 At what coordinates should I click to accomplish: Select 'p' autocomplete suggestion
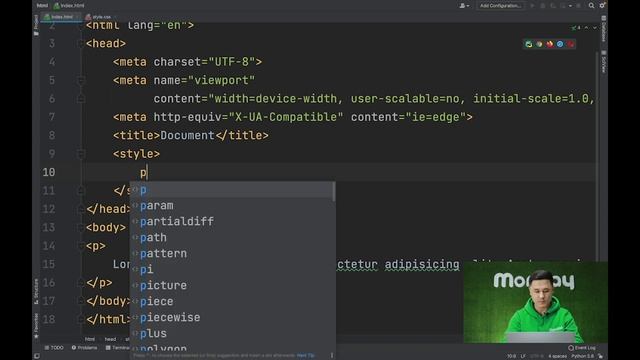(x=232, y=190)
